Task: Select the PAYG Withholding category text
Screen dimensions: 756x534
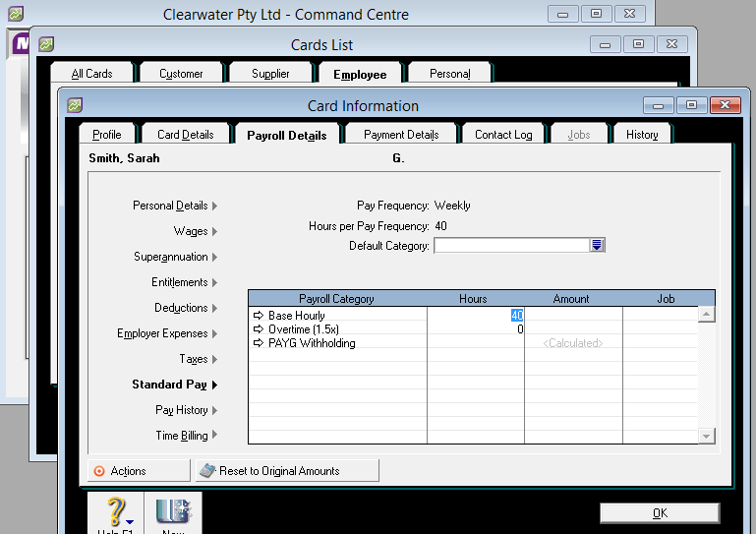Action: coord(312,343)
